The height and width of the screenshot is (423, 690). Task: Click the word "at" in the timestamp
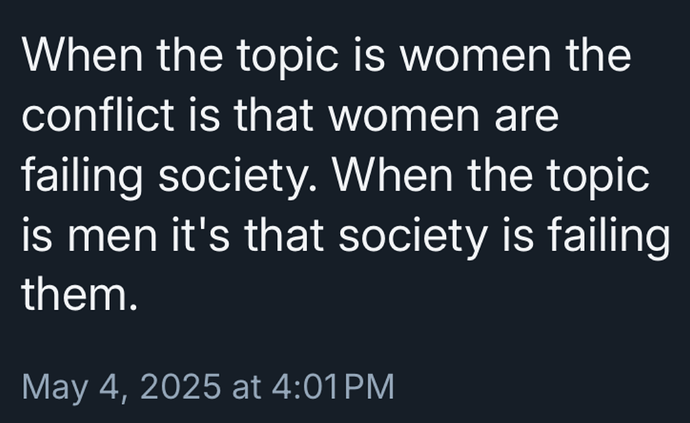click(x=246, y=388)
